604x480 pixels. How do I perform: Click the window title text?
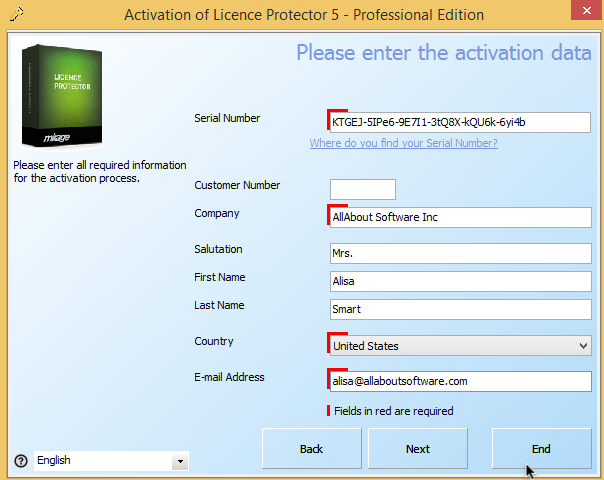(x=304, y=15)
